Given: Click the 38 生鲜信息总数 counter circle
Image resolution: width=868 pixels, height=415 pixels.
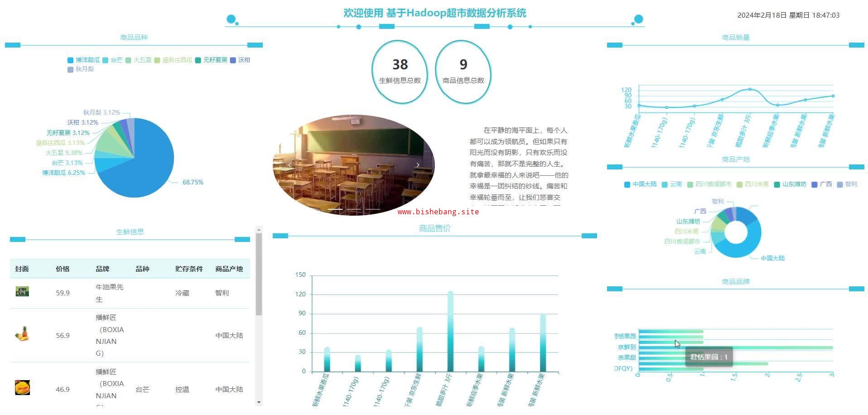Looking at the screenshot, I should point(400,72).
